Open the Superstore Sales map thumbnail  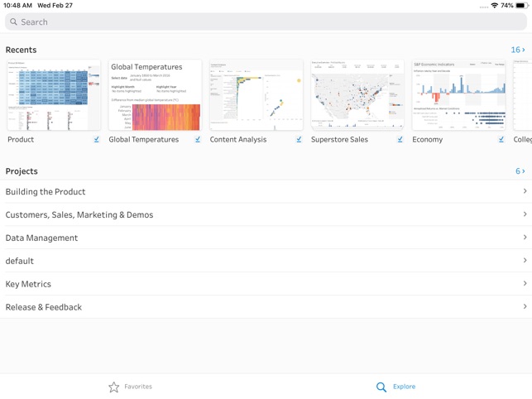(357, 95)
